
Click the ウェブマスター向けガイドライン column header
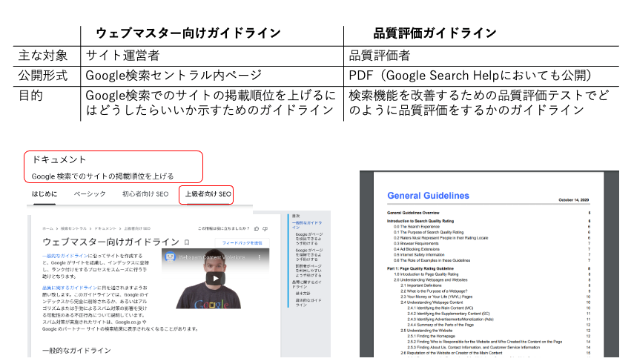pos(188,33)
